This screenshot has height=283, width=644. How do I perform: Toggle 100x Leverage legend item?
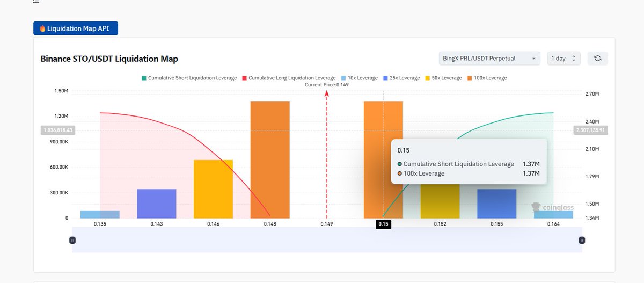coord(487,78)
